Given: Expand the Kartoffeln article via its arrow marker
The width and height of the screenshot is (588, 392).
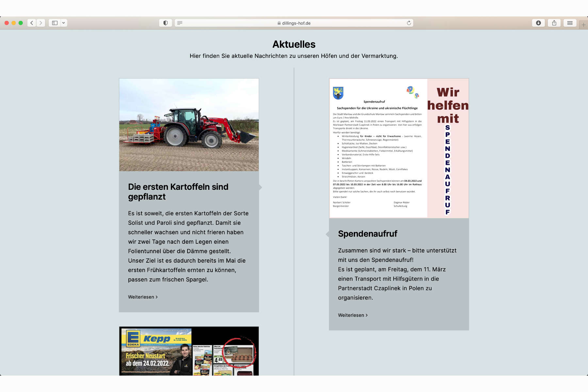Looking at the screenshot, I should pos(260,188).
